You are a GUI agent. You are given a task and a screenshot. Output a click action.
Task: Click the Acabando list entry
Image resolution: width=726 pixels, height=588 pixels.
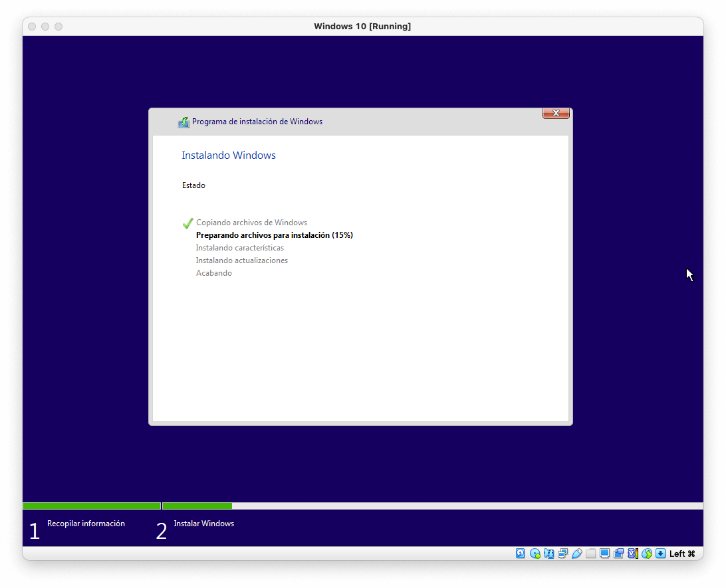coord(213,272)
